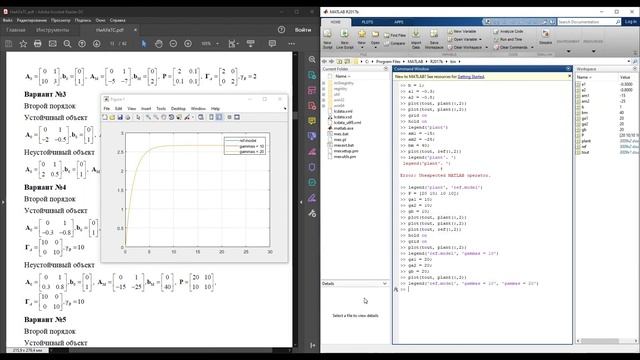Viewport: 640px width, 360px height.
Task: Expand Clear Workspace dropdown arrow
Action: 487,47
